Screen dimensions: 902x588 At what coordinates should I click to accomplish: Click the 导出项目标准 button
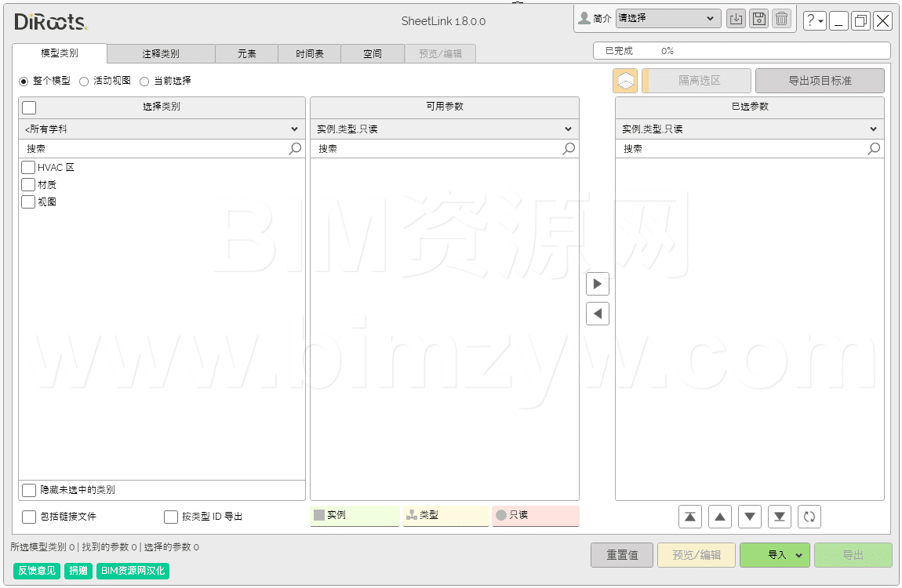click(820, 81)
